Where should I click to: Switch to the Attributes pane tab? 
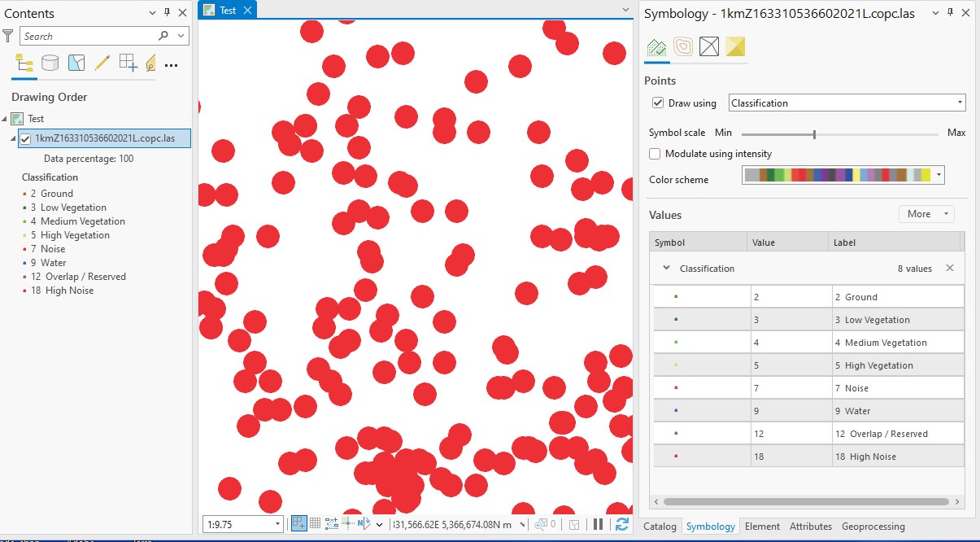point(811,527)
